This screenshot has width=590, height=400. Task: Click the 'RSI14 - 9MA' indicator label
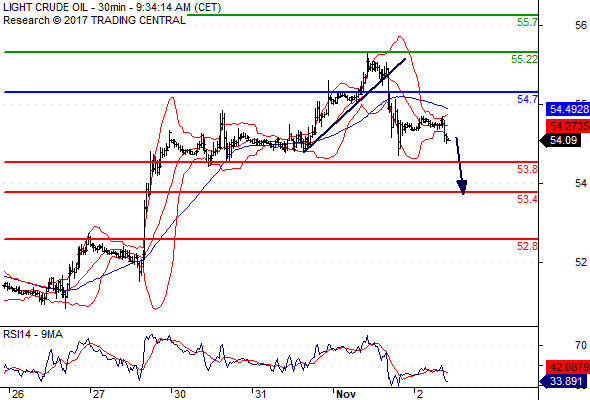(x=33, y=334)
